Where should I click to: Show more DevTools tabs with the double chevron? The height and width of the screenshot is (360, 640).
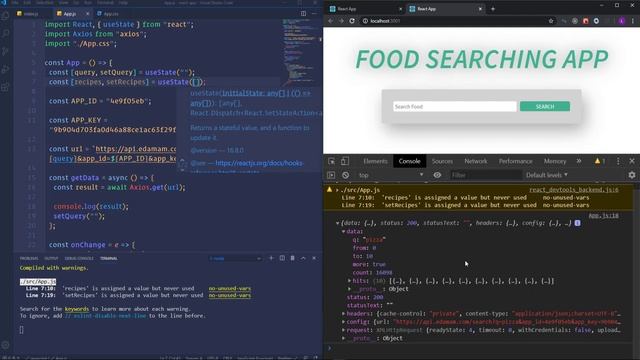[579, 161]
